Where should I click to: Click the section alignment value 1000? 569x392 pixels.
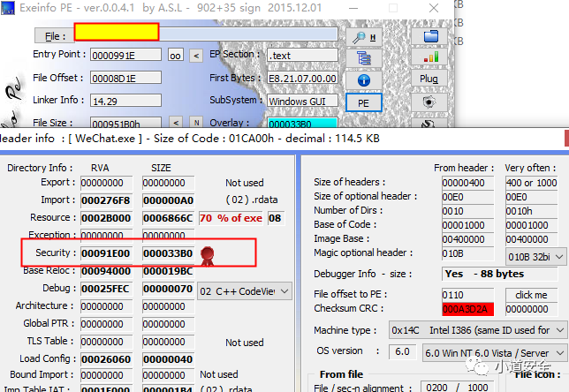[477, 388]
